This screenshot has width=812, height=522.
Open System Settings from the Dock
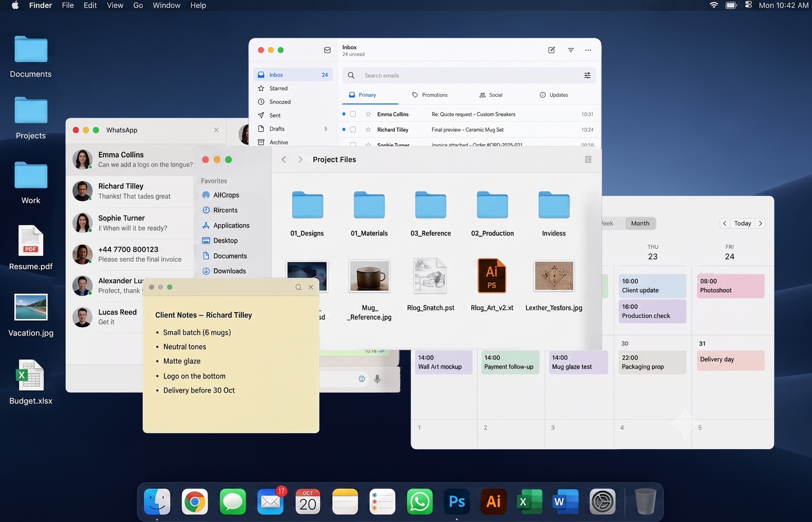click(603, 502)
